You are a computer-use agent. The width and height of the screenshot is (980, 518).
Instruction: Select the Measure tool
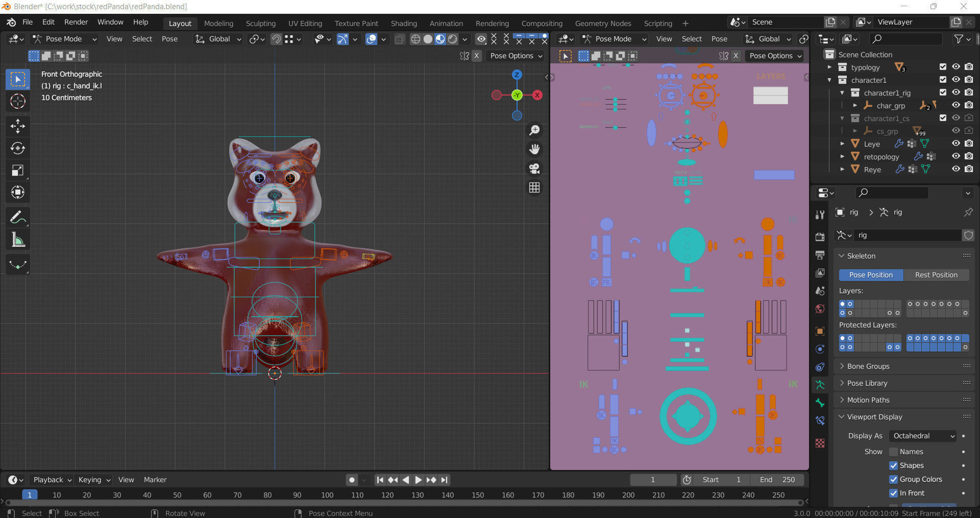click(18, 240)
